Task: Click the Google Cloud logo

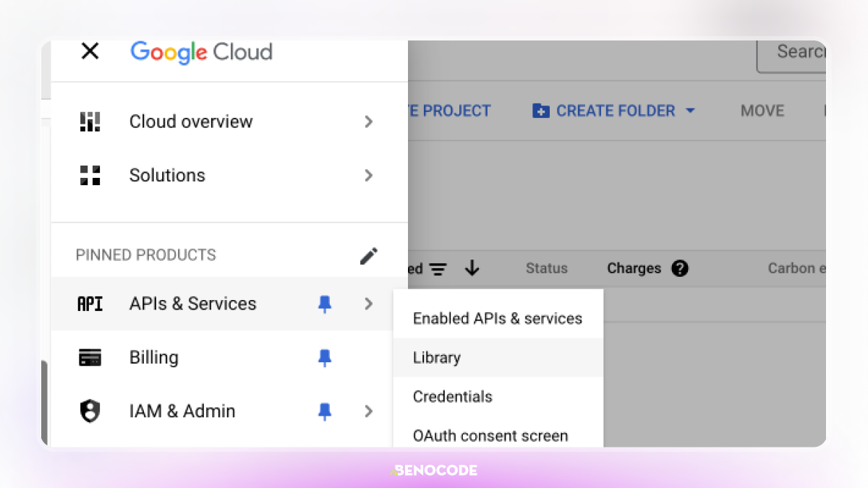Action: (x=201, y=52)
